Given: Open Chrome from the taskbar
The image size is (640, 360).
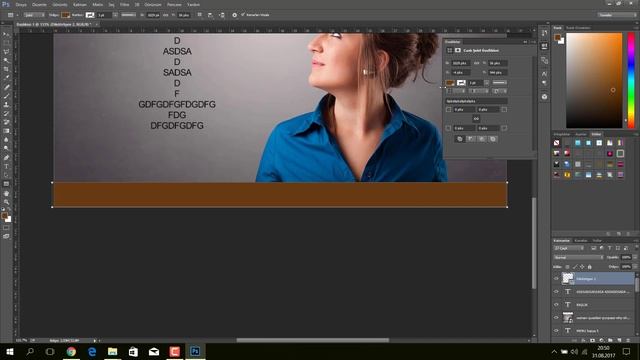Looking at the screenshot, I should point(71,351).
